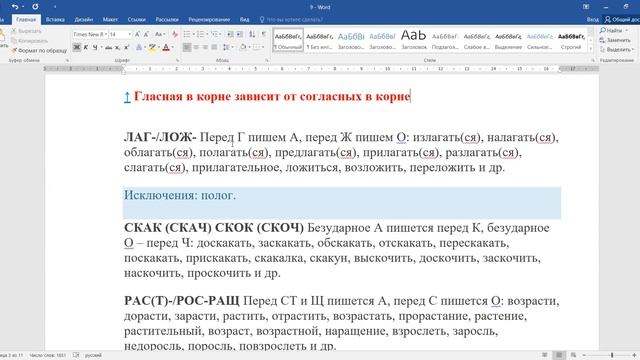The width and height of the screenshot is (640, 360).
Task: Click the zoom slider handle in status bar
Action: tap(612, 355)
